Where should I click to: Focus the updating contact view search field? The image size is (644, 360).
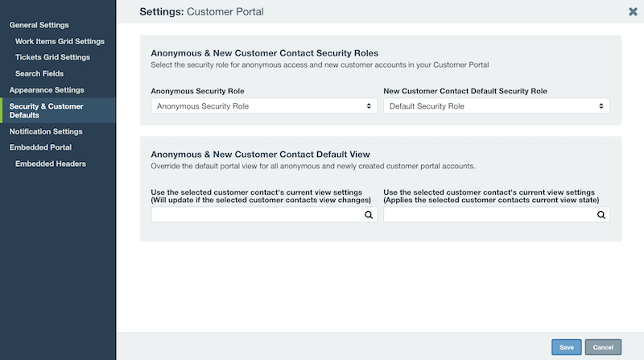pos(264,214)
